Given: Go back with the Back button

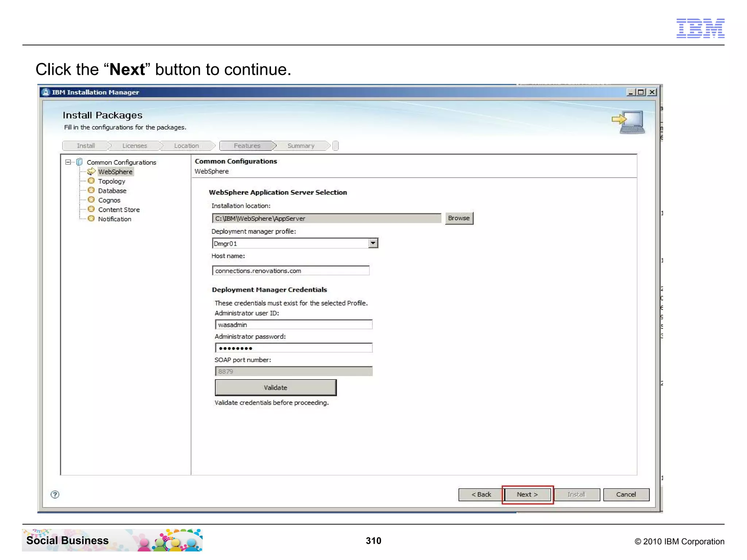Looking at the screenshot, I should (x=481, y=494).
